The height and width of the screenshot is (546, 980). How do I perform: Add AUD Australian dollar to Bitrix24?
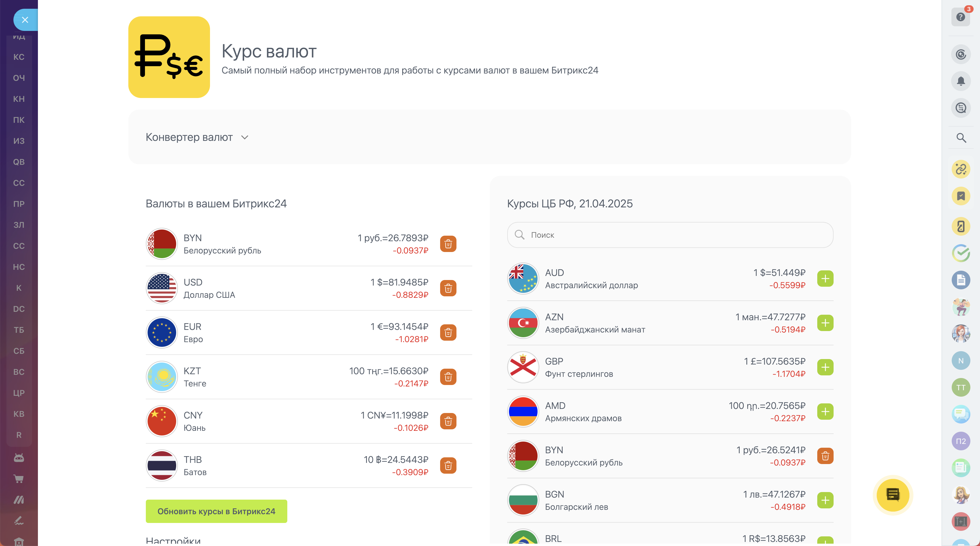click(825, 279)
